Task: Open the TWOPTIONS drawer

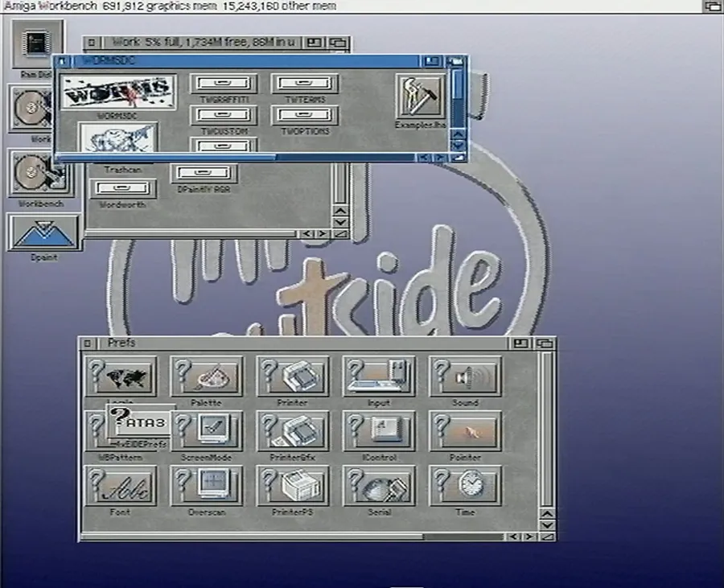Action: [305, 115]
